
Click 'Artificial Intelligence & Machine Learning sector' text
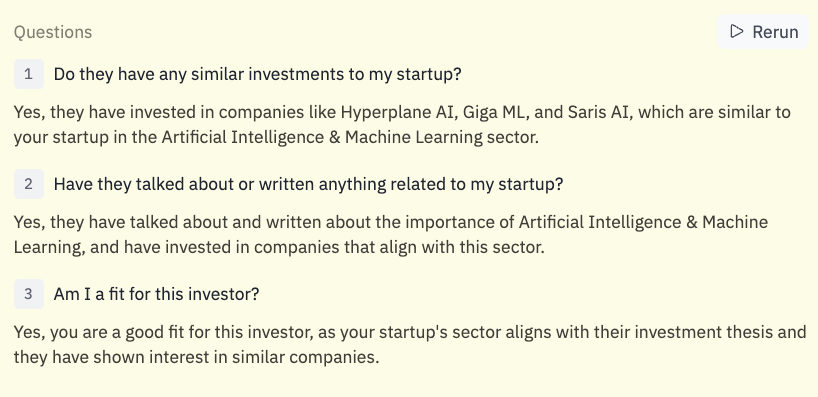tap(350, 137)
